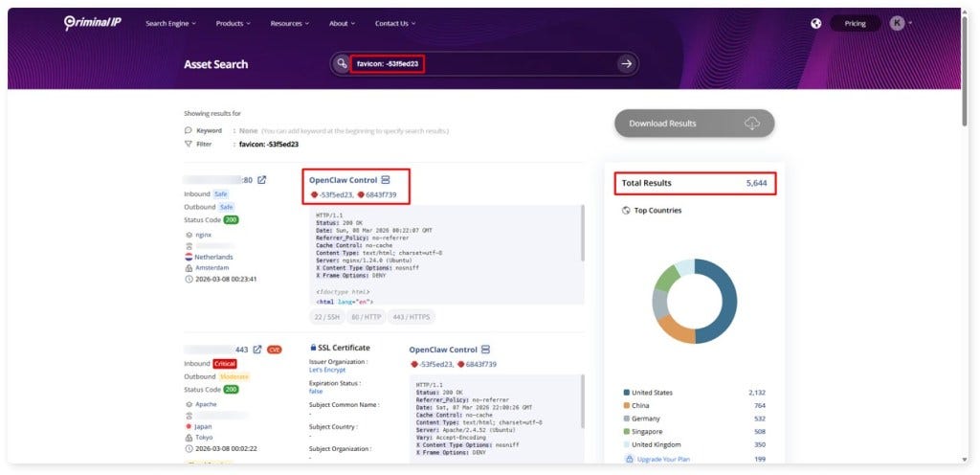
Task: Click the search magnifier icon in Asset Search
Action: click(341, 64)
